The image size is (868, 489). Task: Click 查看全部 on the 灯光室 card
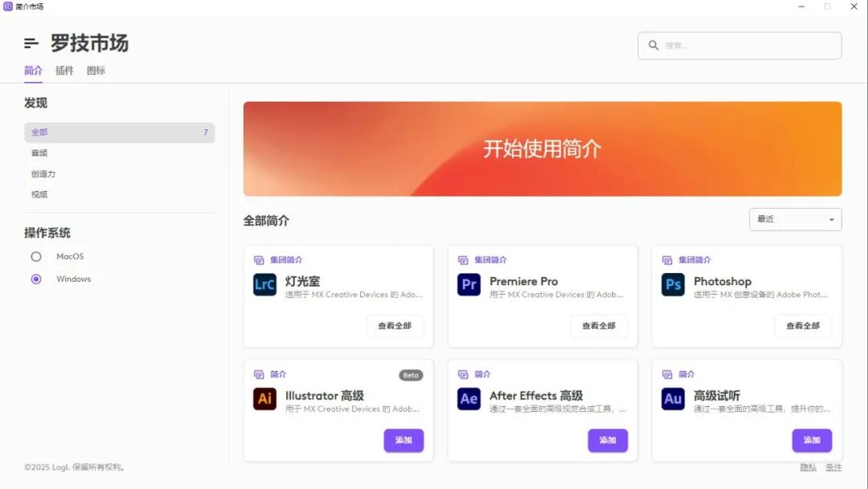[x=395, y=326]
